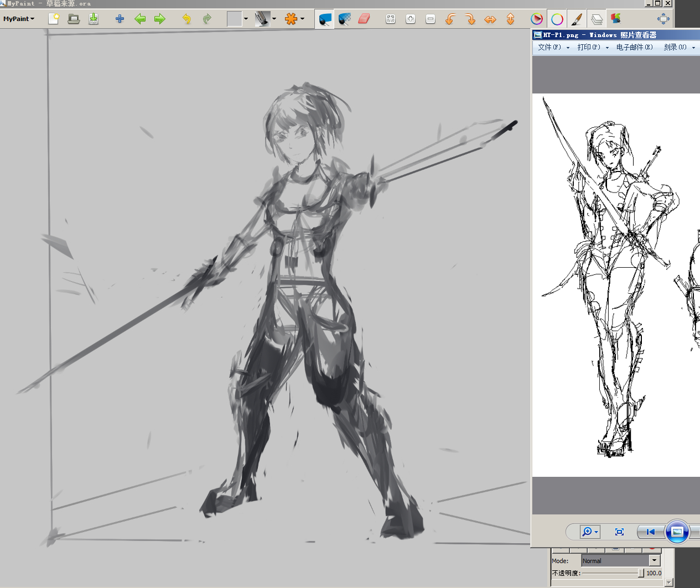Open the 文件(F) menu in photo viewer
700x588 pixels.
click(x=553, y=48)
